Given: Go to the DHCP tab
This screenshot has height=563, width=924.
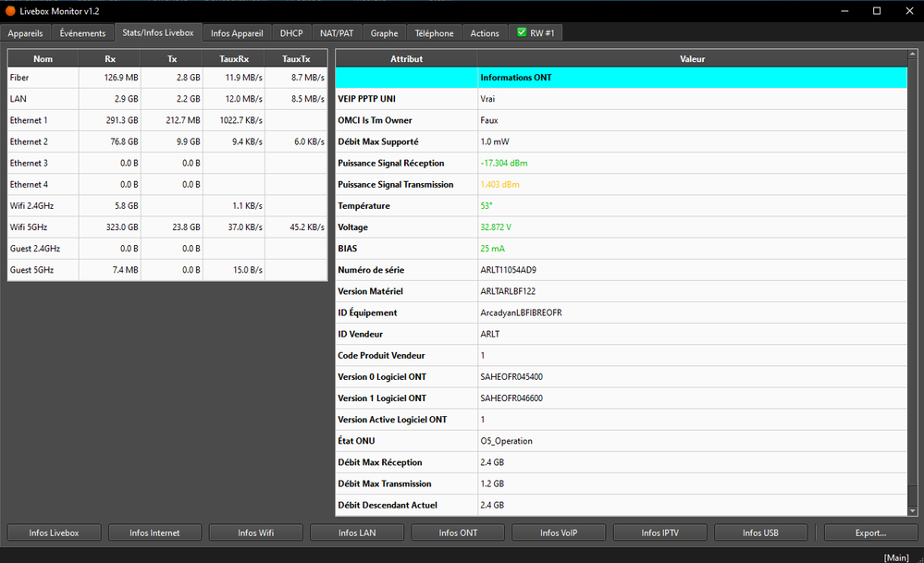Looking at the screenshot, I should point(291,33).
